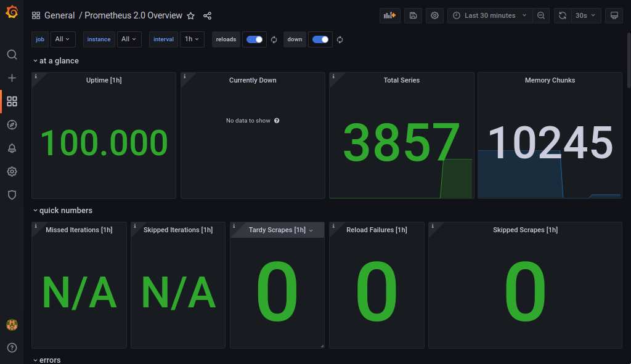Click the Create plus icon in sidebar
The height and width of the screenshot is (364, 631).
(x=12, y=78)
